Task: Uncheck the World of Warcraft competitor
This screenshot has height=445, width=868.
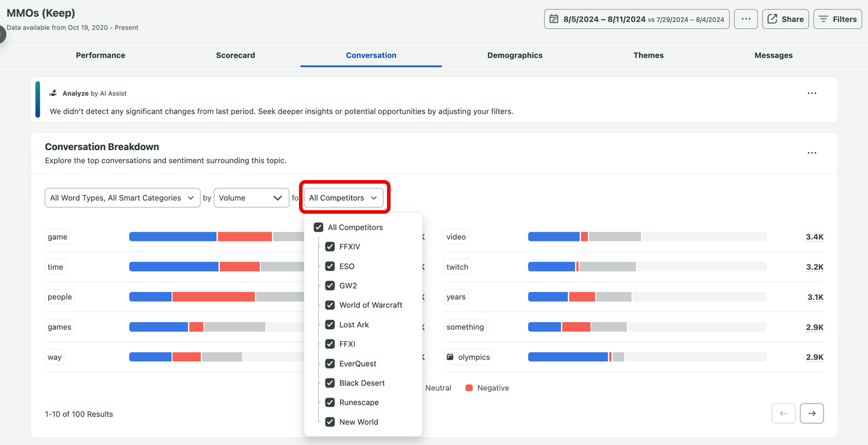Action: [x=330, y=305]
